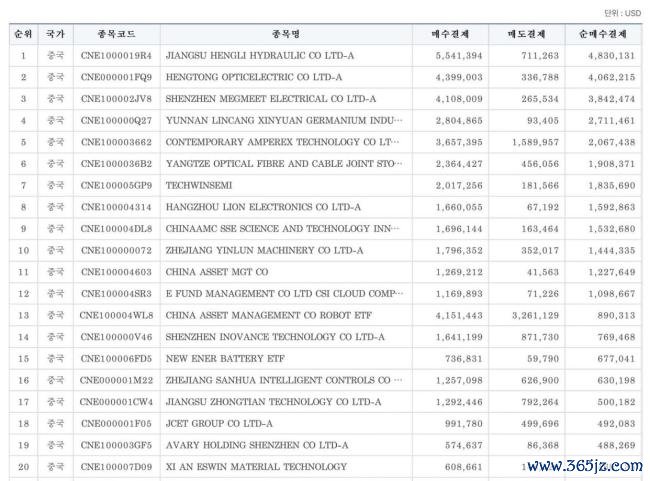The image size is (650, 481).
Task: Select CHINA ASSET MANAGEMENT CO ROBOT ETF
Action: coord(269,315)
